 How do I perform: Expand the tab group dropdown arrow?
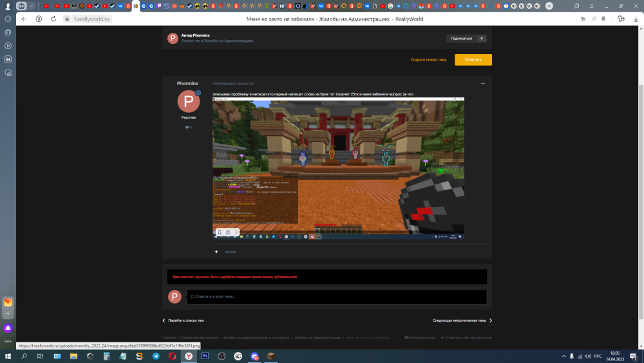click(x=31, y=6)
